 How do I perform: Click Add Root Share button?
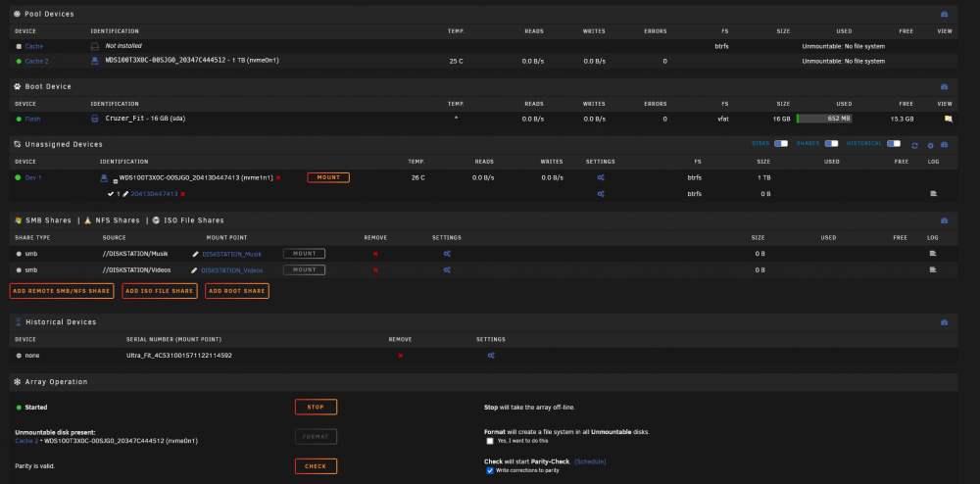237,291
